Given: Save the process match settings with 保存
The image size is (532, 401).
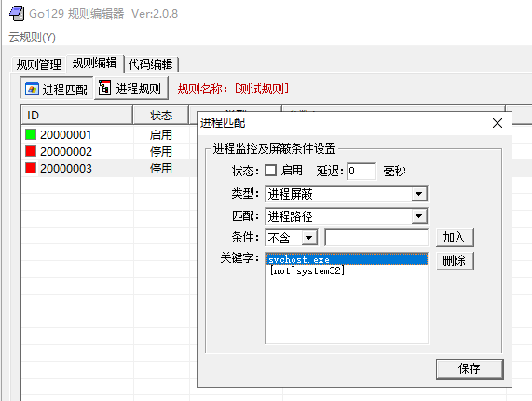Looking at the screenshot, I should (x=470, y=368).
